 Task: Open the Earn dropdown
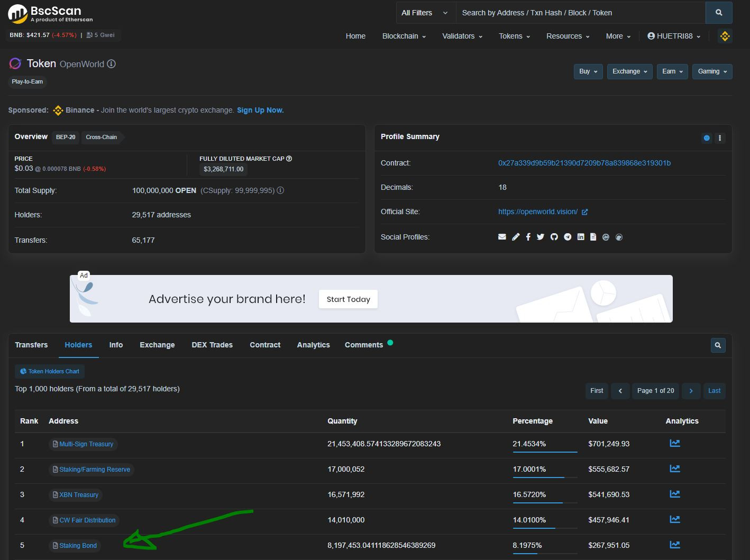(672, 71)
